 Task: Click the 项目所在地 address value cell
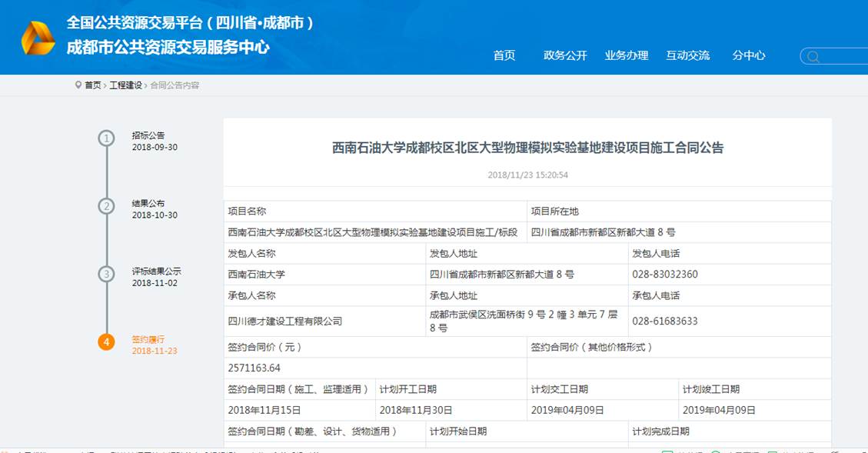(679, 232)
